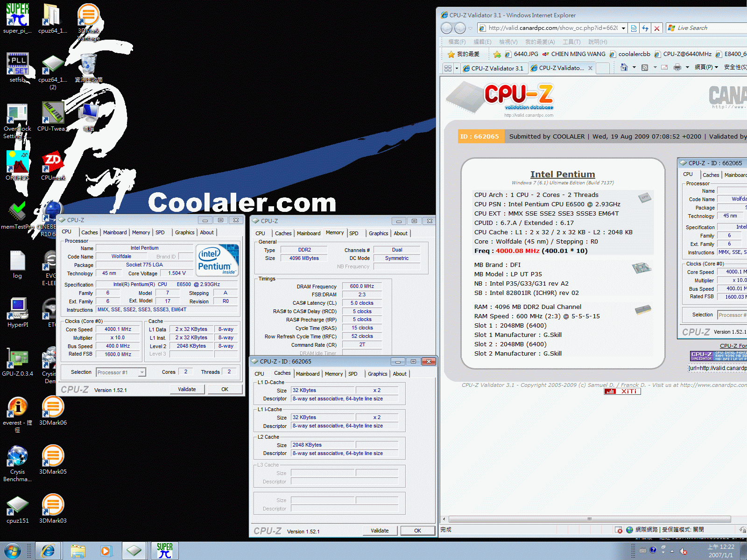The width and height of the screenshot is (747, 560).
Task: Open the 網頁(P) page menu dropdown
Action: coord(706,67)
